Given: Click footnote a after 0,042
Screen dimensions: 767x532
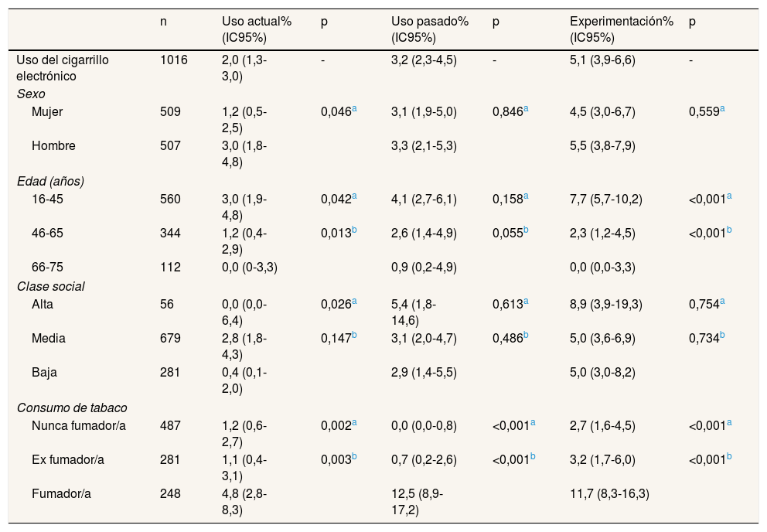Looking at the screenshot, I should 354,196.
